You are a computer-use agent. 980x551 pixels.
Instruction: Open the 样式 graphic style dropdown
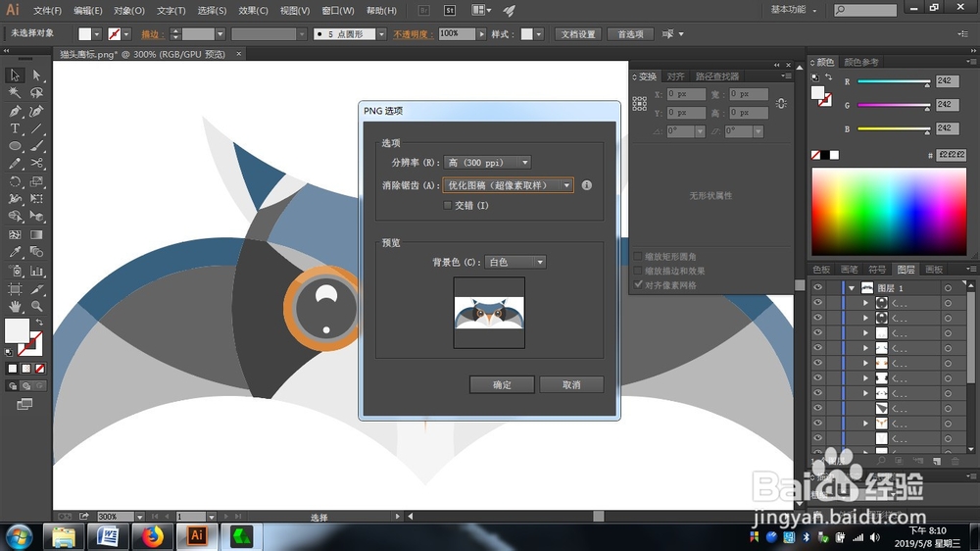pos(539,34)
